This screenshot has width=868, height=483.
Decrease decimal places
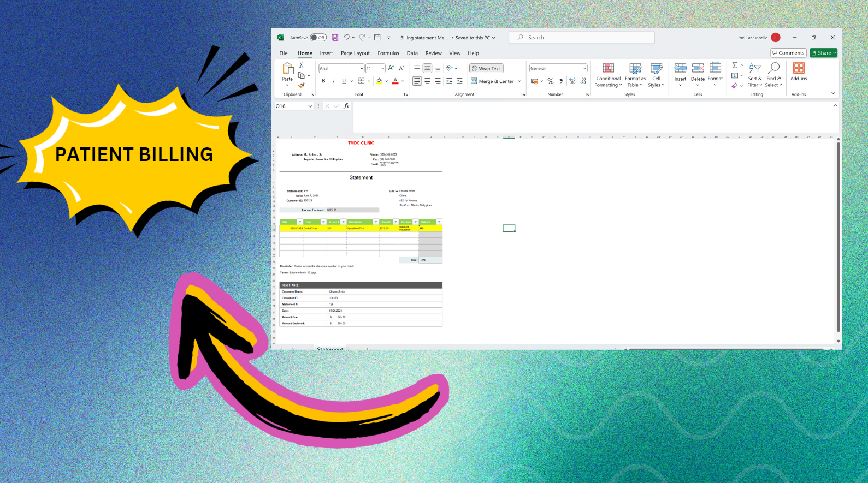(x=583, y=81)
